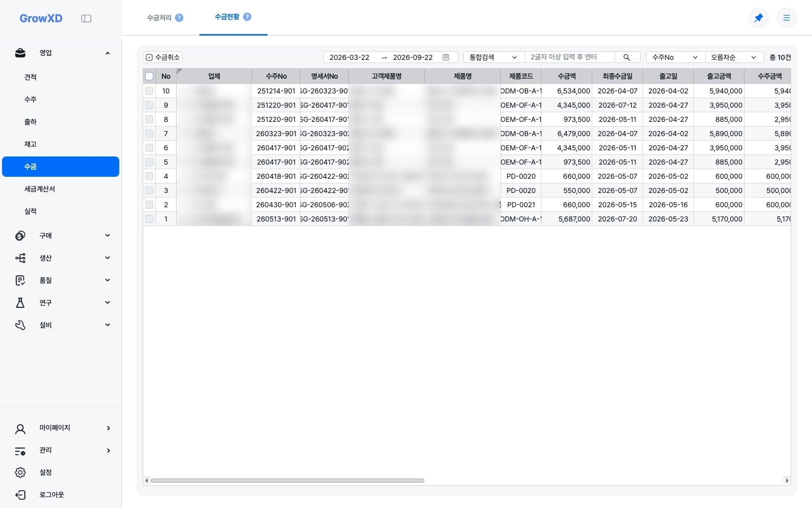Image resolution: width=812 pixels, height=508 pixels.
Task: Sort by the 최종수금일 column header
Action: point(618,76)
